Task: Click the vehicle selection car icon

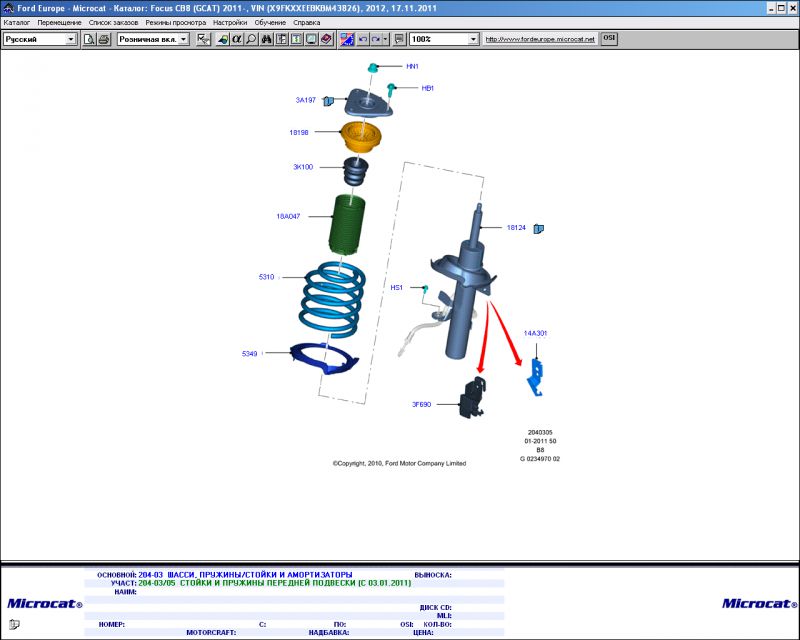Action: (222, 39)
